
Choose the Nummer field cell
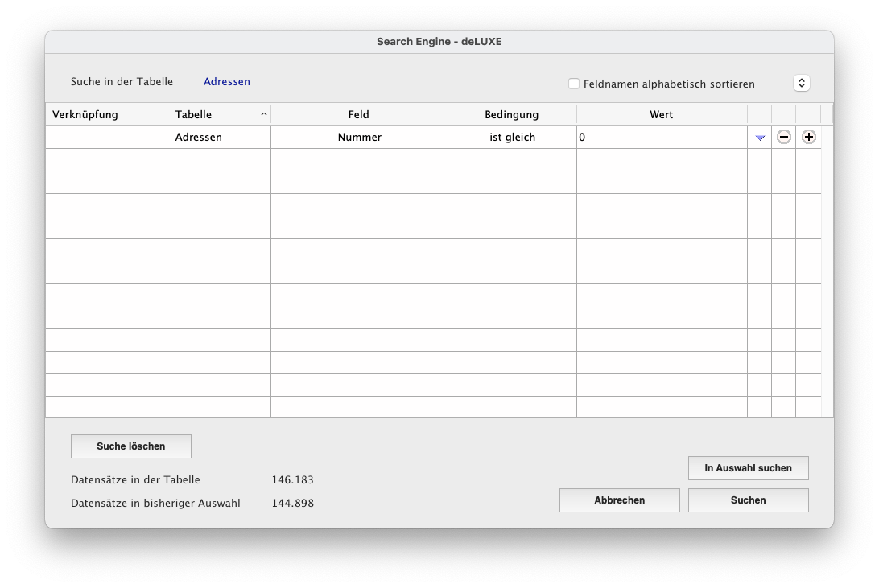[x=359, y=138]
